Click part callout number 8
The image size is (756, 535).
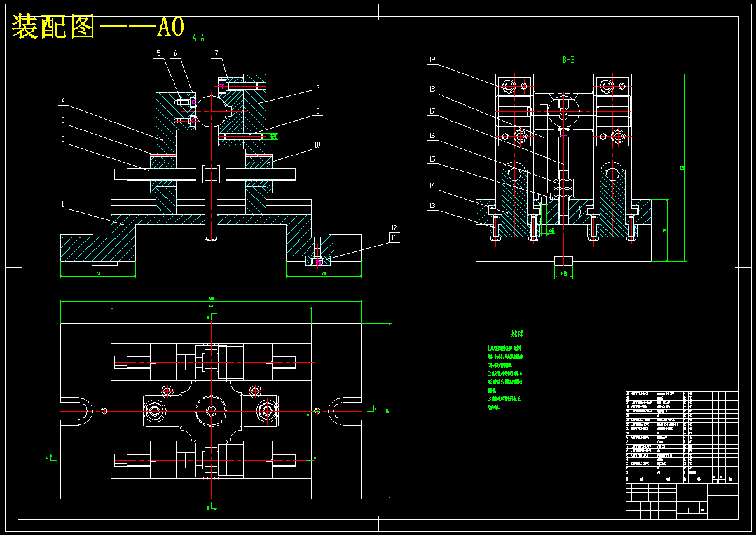317,86
